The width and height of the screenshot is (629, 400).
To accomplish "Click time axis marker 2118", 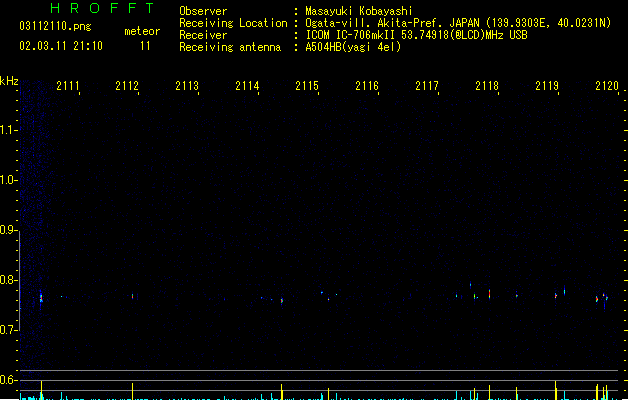I will coord(487,86).
